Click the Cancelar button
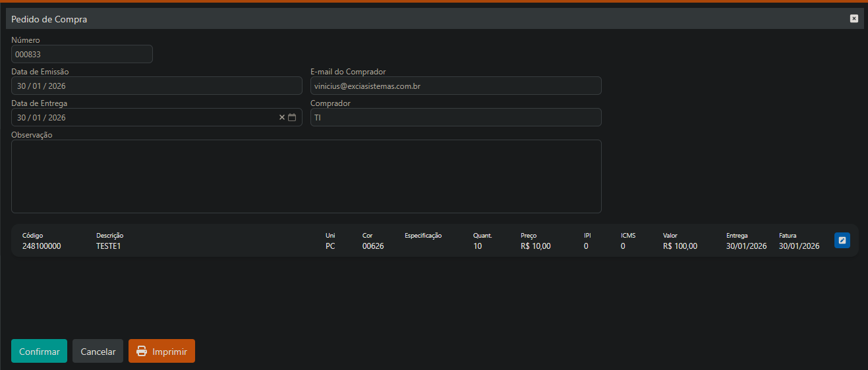 click(98, 352)
